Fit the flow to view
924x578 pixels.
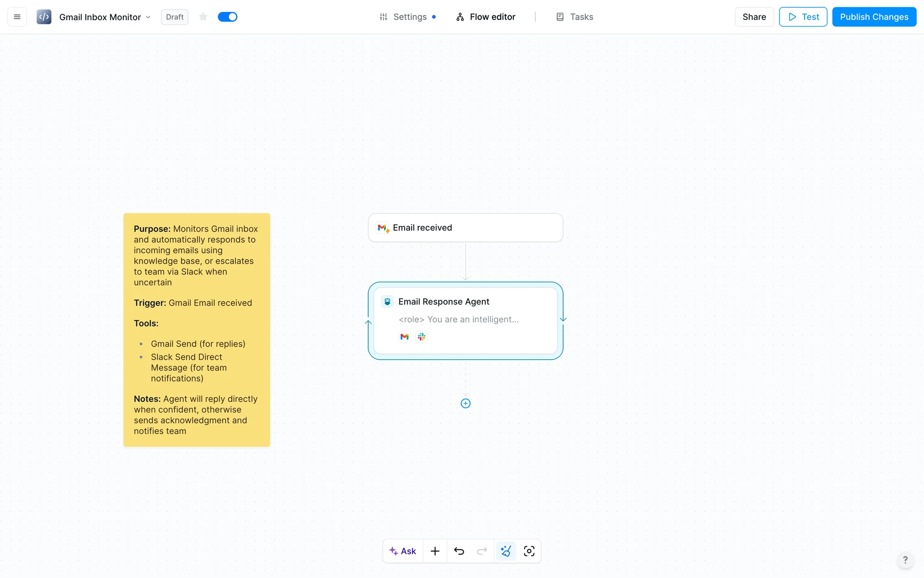click(529, 551)
